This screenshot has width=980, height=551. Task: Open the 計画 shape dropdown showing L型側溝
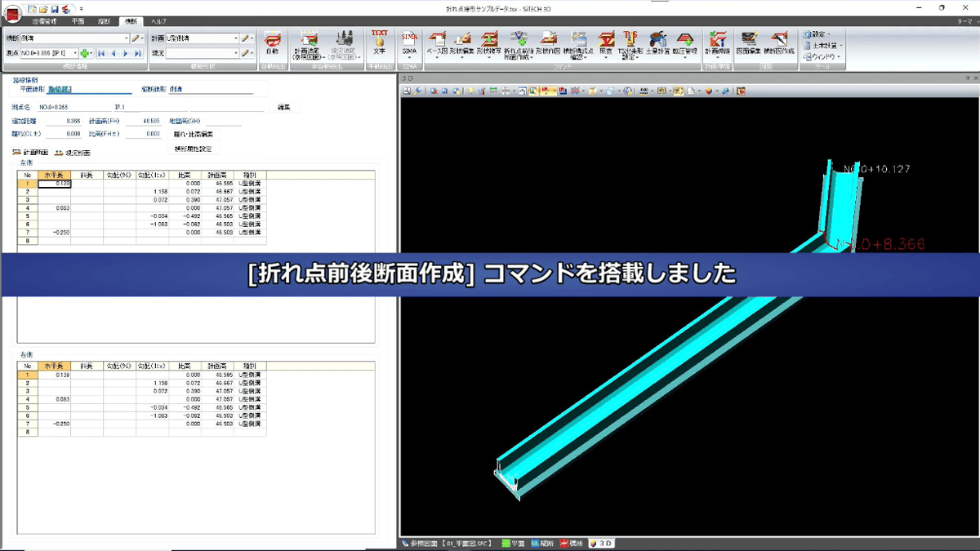coord(236,38)
